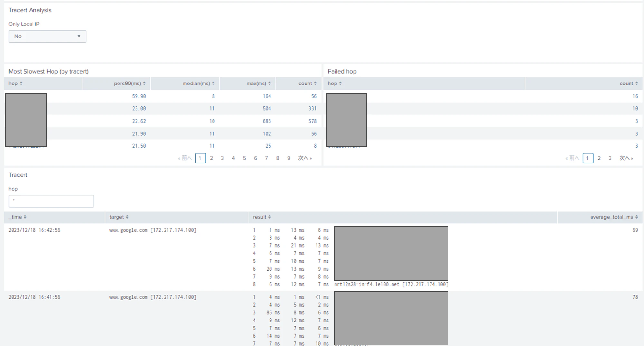Click max value 504
The width and height of the screenshot is (644, 346).
267,109
